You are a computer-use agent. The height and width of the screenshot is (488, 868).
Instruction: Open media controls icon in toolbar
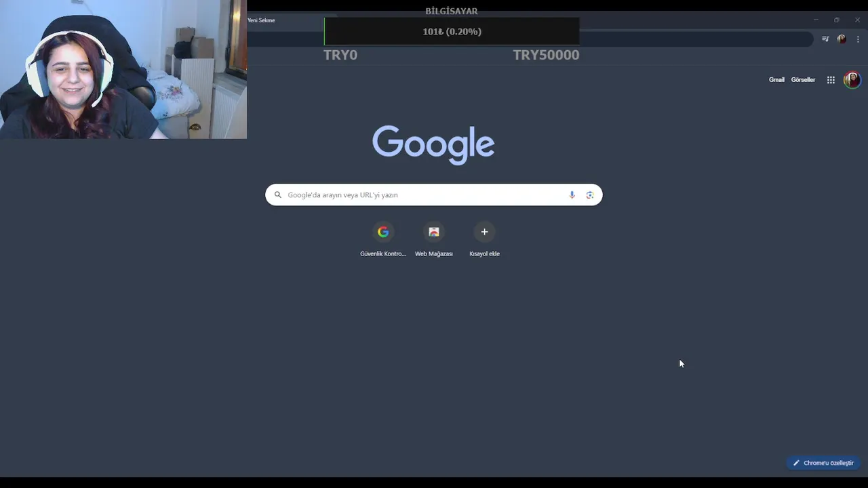(x=825, y=39)
